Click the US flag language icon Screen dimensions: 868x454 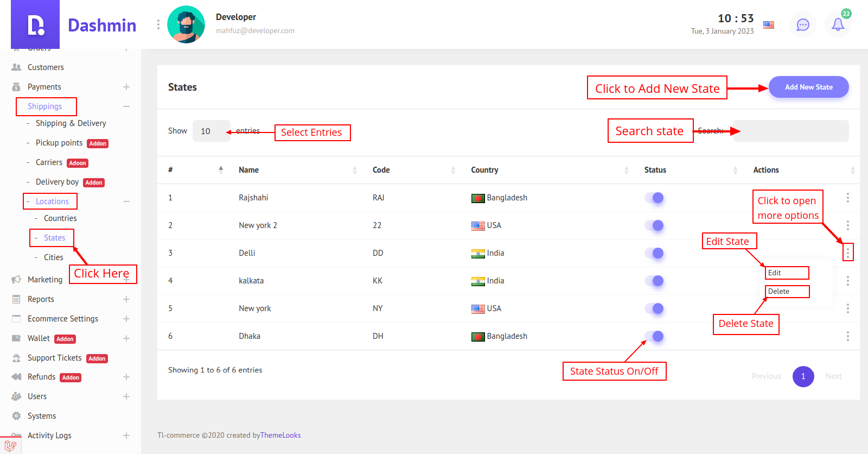point(769,25)
